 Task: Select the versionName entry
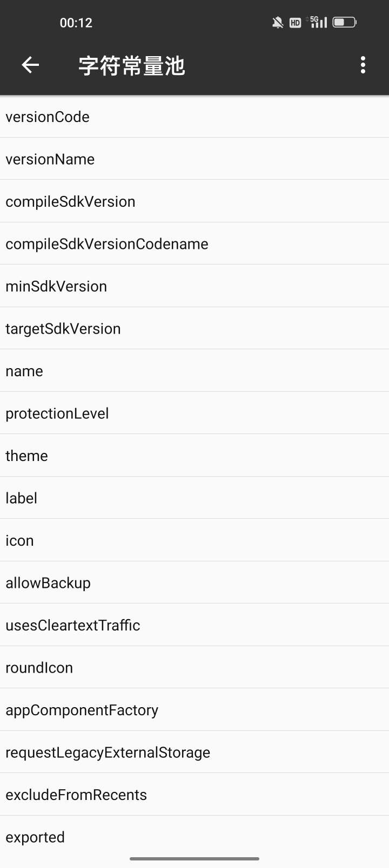[194, 159]
